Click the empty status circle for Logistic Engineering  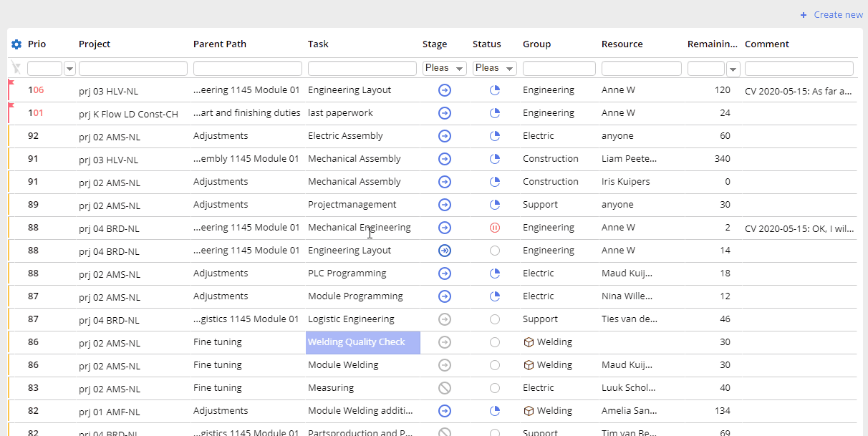[495, 319]
